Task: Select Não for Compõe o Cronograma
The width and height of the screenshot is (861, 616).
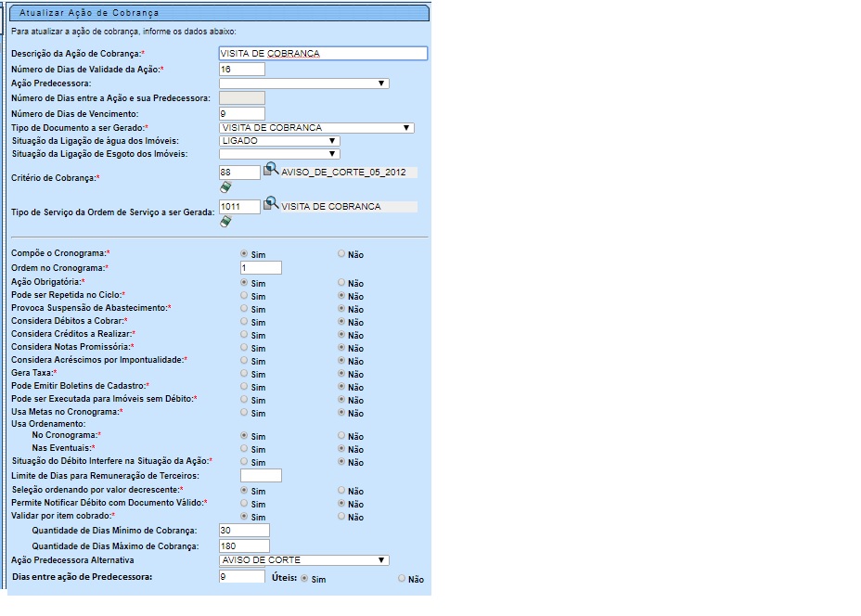Action: (x=341, y=253)
